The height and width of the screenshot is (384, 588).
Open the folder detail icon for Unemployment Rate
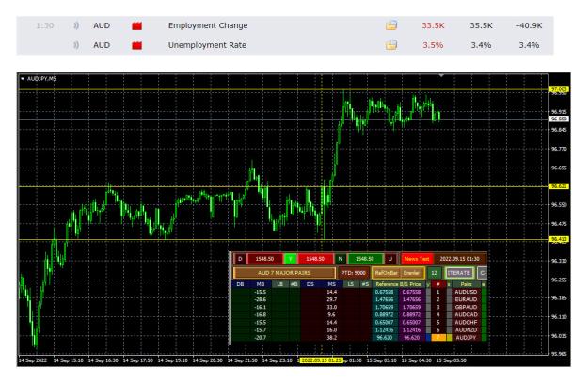[x=391, y=45]
